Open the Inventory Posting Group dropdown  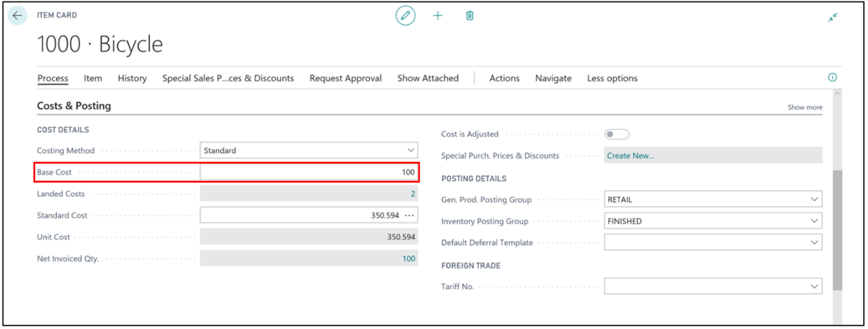pos(712,221)
